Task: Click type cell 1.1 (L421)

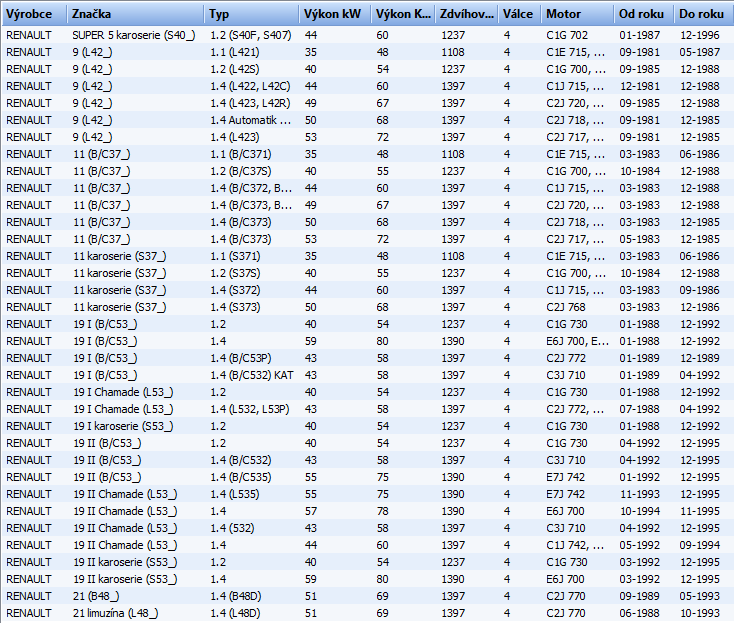Action: click(x=235, y=52)
